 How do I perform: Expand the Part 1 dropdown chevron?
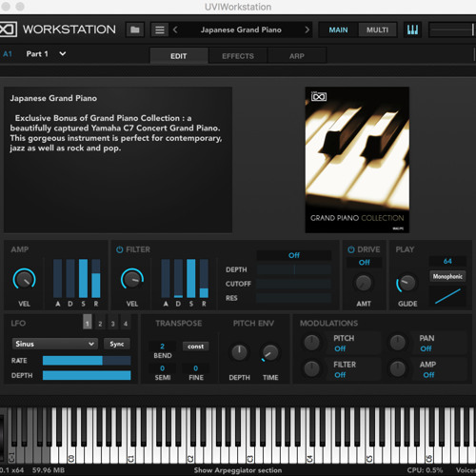[63, 53]
